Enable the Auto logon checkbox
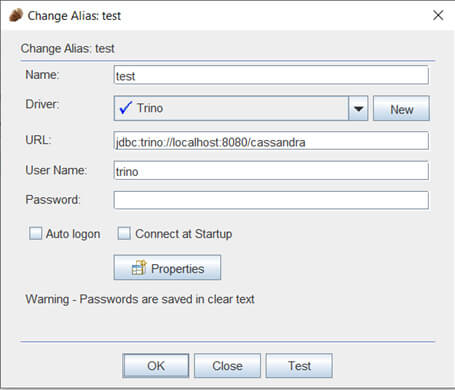This screenshot has width=455, height=390. tap(35, 233)
